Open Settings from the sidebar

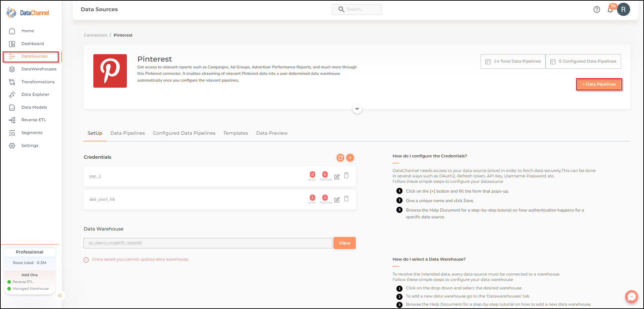click(x=30, y=146)
